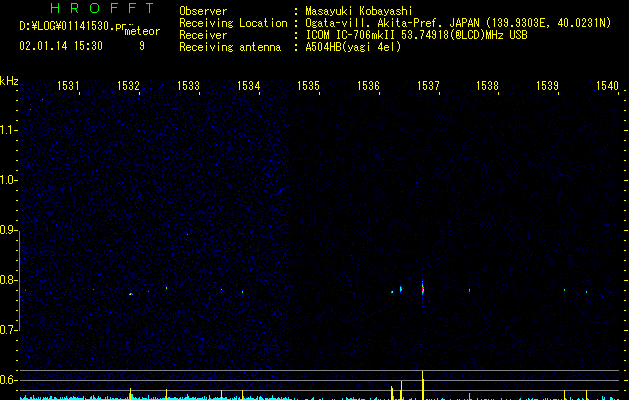Click the 0.8 frequency axis label
Viewport: 629px width, 400px height.
click(8, 280)
